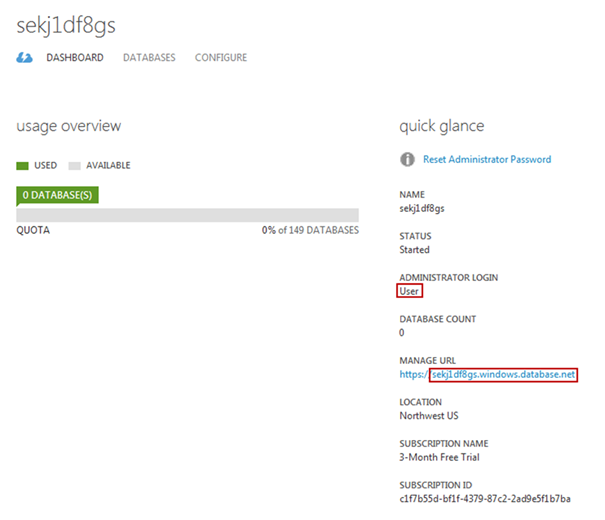The height and width of the screenshot is (520, 605).
Task: Select the database count value 0
Action: pyautogui.click(x=402, y=333)
